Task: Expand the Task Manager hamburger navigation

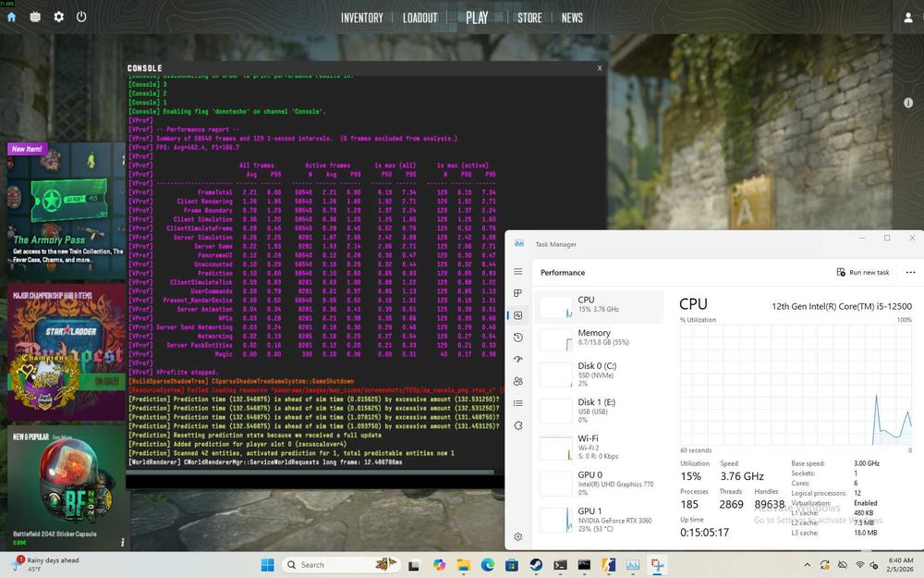Action: (x=518, y=271)
